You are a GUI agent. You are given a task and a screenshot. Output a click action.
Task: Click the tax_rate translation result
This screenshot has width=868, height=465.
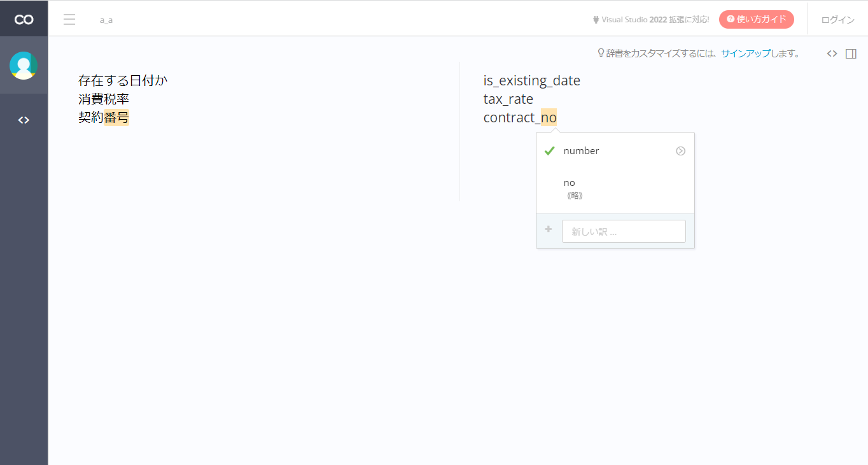pos(508,99)
